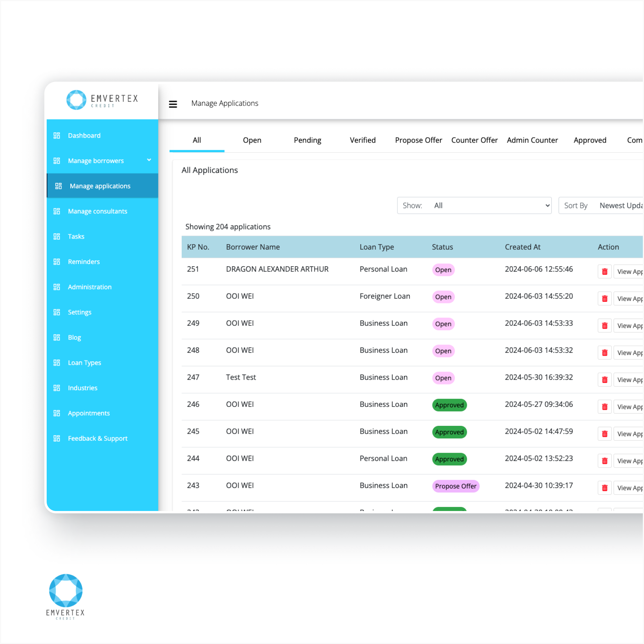View application for DRAGON ALEXANDER ARTHUR
Viewport: 644px width, 644px height.
pos(628,272)
